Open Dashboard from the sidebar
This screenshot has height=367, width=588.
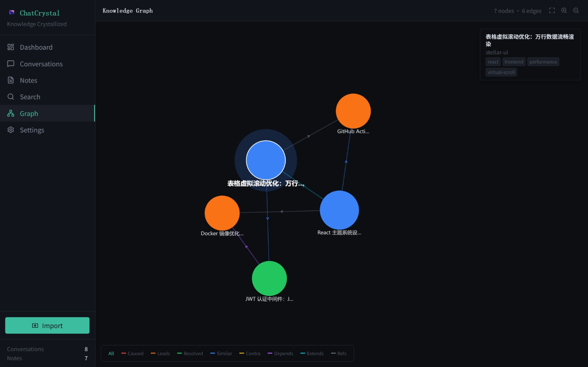[x=36, y=47]
